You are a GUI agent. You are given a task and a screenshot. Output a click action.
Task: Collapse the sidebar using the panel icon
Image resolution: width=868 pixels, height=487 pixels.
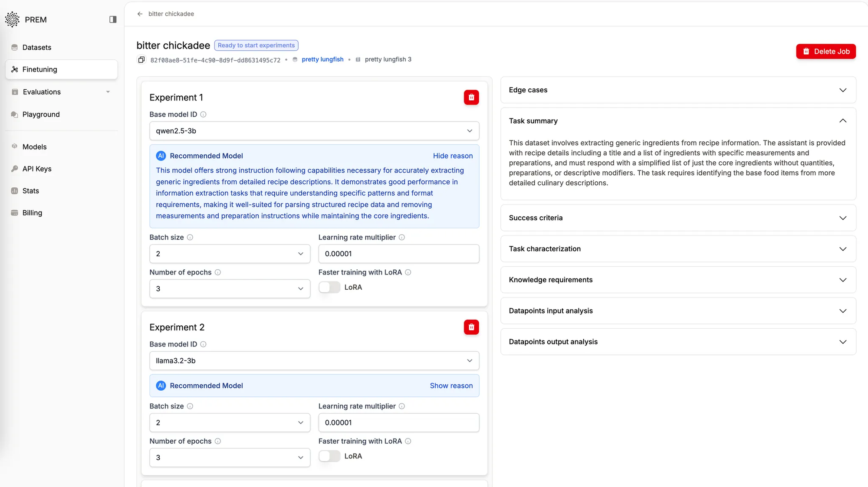[112, 20]
